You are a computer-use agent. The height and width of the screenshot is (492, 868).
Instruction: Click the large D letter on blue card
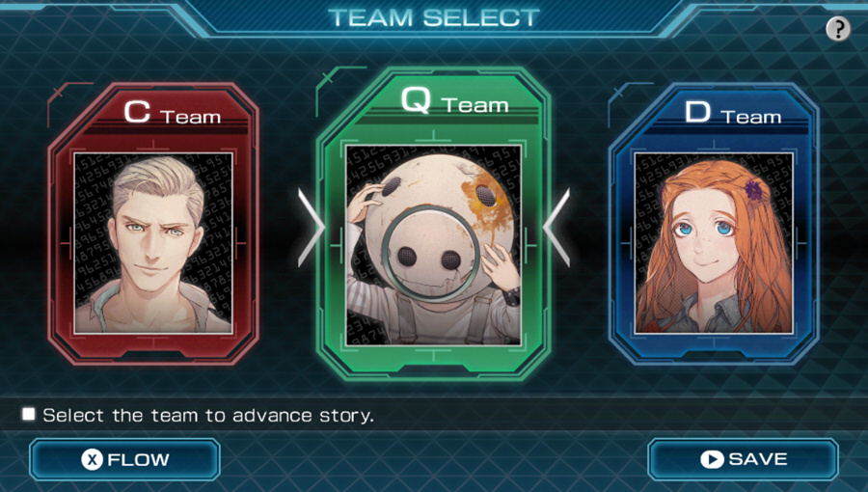tap(697, 111)
